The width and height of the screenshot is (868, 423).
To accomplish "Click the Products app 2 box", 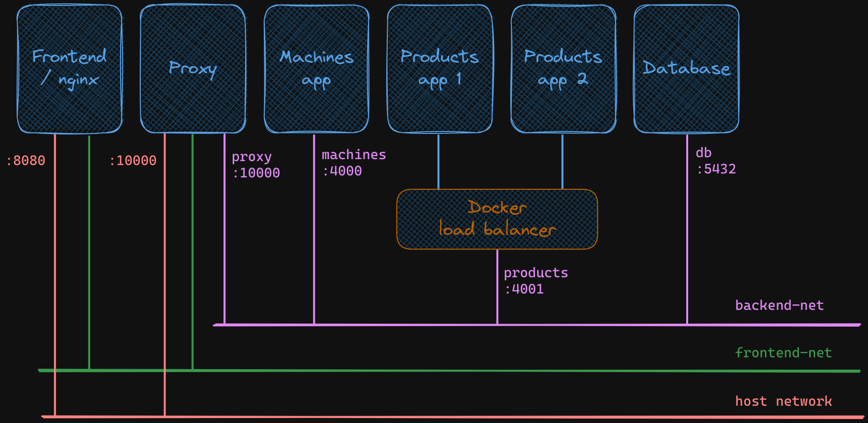I will coord(563,69).
